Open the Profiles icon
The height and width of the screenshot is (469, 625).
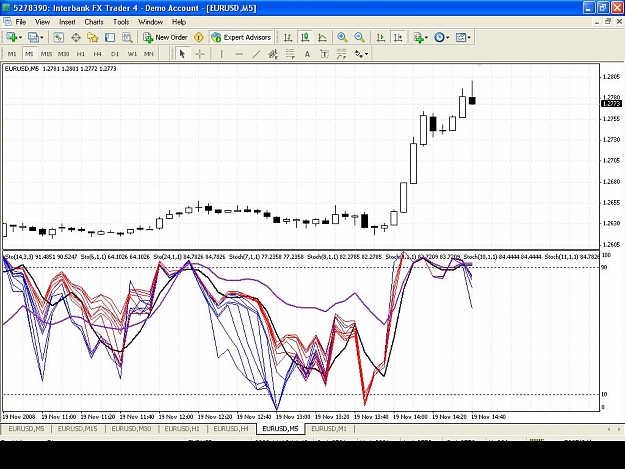(x=33, y=37)
